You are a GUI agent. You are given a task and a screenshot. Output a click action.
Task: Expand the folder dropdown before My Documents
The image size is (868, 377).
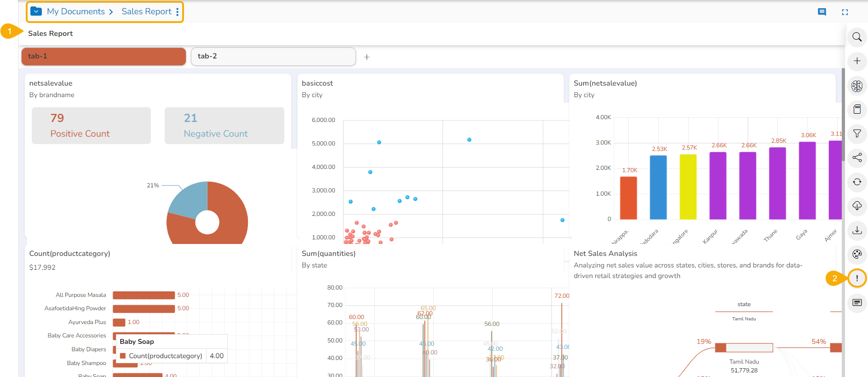tap(36, 12)
